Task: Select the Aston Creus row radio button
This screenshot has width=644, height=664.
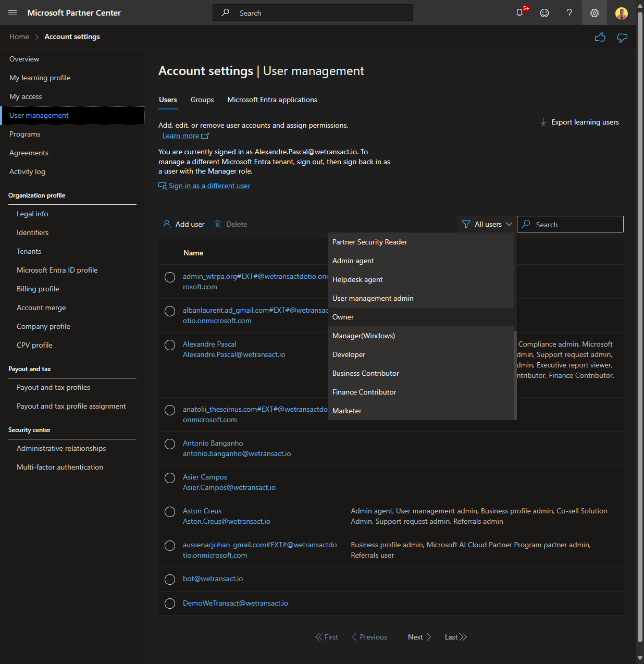Action: pos(170,512)
